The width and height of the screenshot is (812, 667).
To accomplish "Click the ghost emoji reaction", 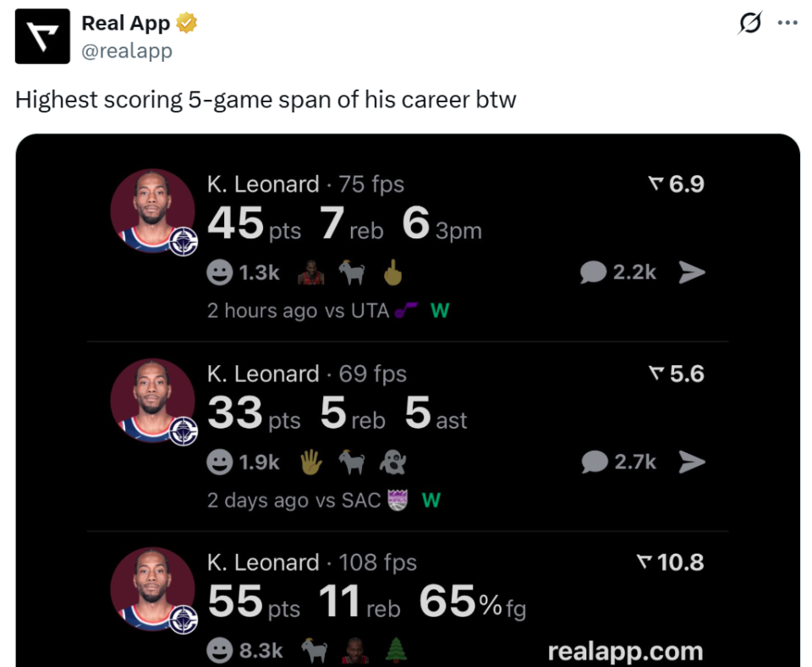I will click(393, 462).
